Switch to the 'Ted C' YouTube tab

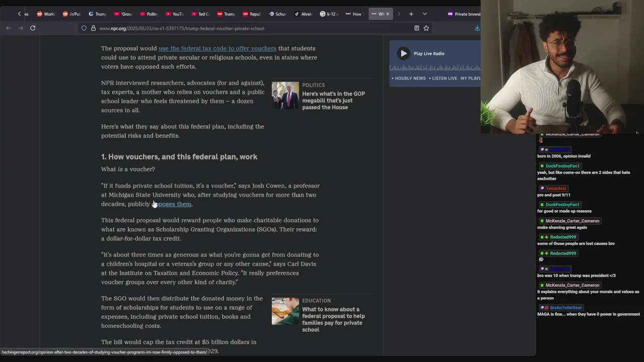pyautogui.click(x=200, y=14)
